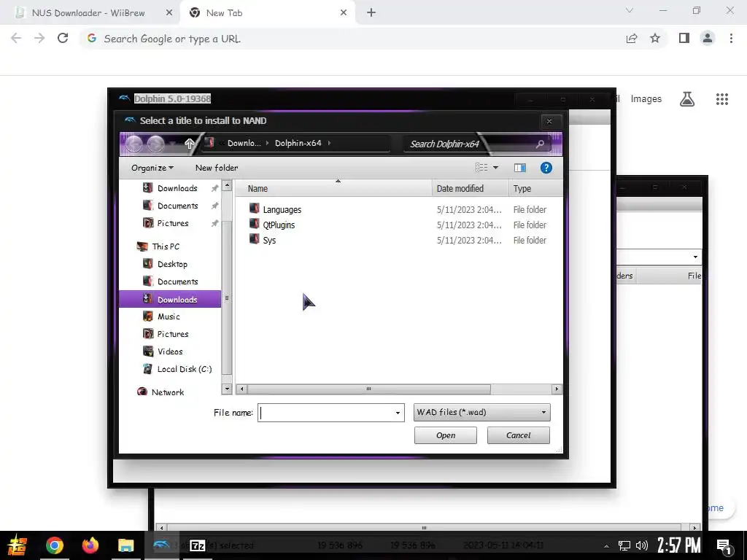
Task: Select pinned Documents in Quick access
Action: (x=178, y=206)
